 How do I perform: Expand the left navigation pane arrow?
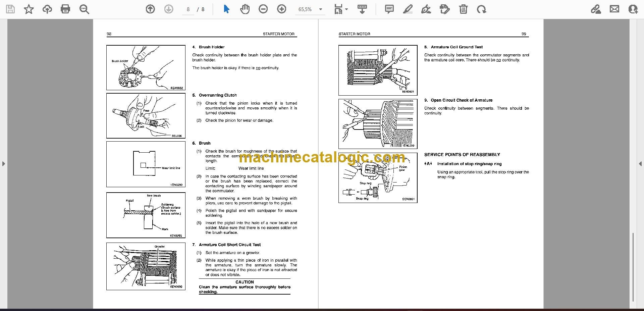pyautogui.click(x=3, y=164)
